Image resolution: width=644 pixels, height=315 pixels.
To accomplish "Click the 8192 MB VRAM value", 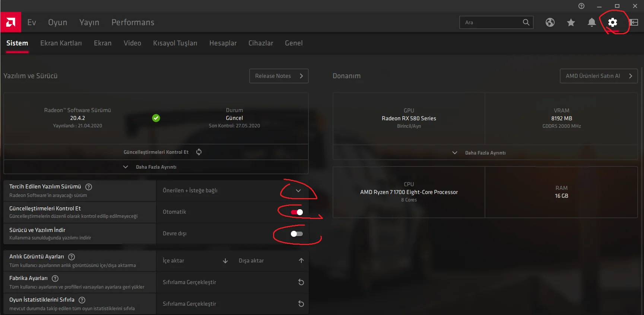I will [x=562, y=118].
